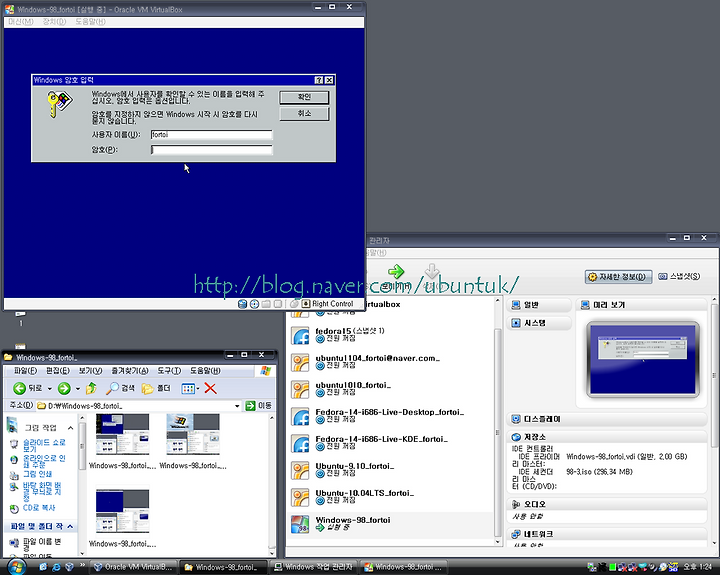
Task: Open the 도움말(H) menu in Explorer
Action: pos(205,371)
